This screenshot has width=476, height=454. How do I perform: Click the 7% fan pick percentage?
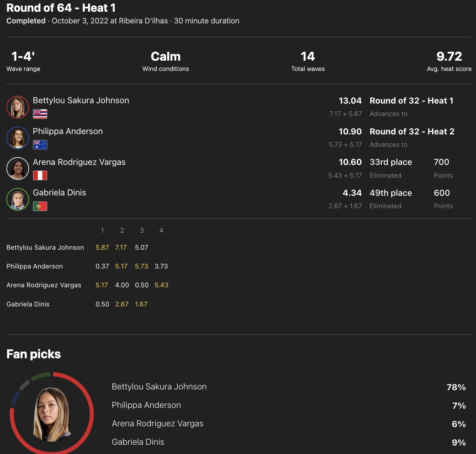pos(459,406)
